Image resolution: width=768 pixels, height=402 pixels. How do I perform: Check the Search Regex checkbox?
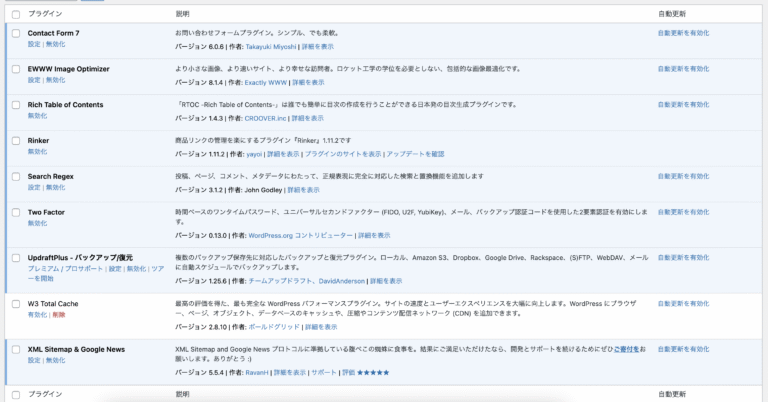pyautogui.click(x=16, y=176)
